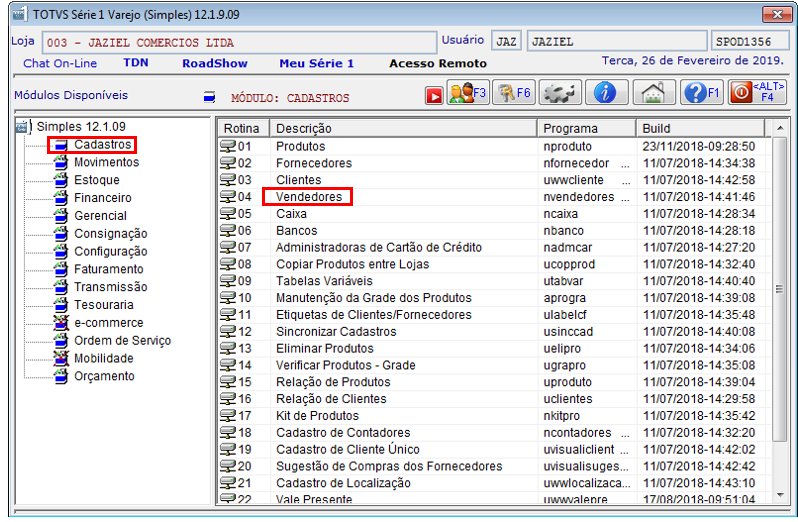Click the routine icon for 02 Fornecedores
The height and width of the screenshot is (522, 798).
tap(227, 163)
